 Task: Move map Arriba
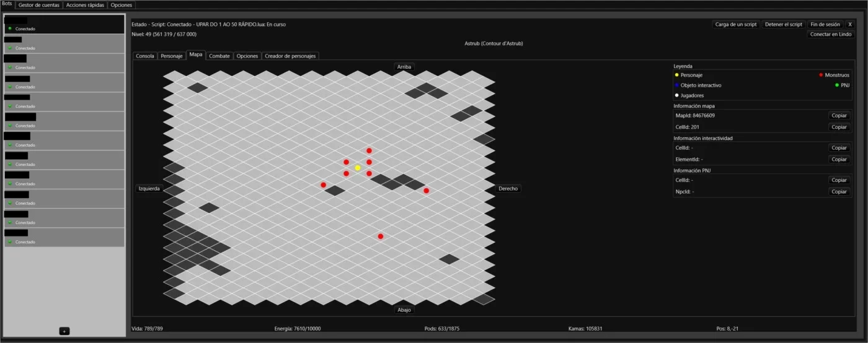(404, 66)
